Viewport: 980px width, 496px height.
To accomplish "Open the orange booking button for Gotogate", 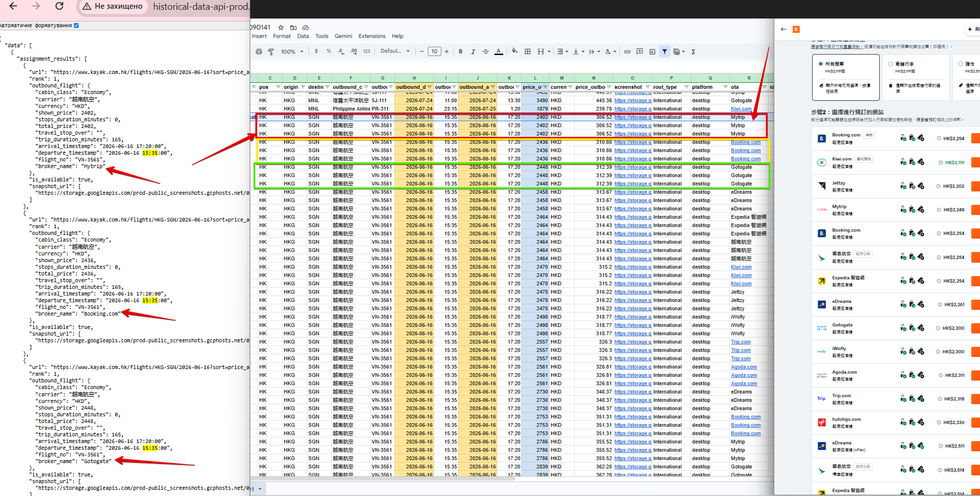I will coord(975,328).
